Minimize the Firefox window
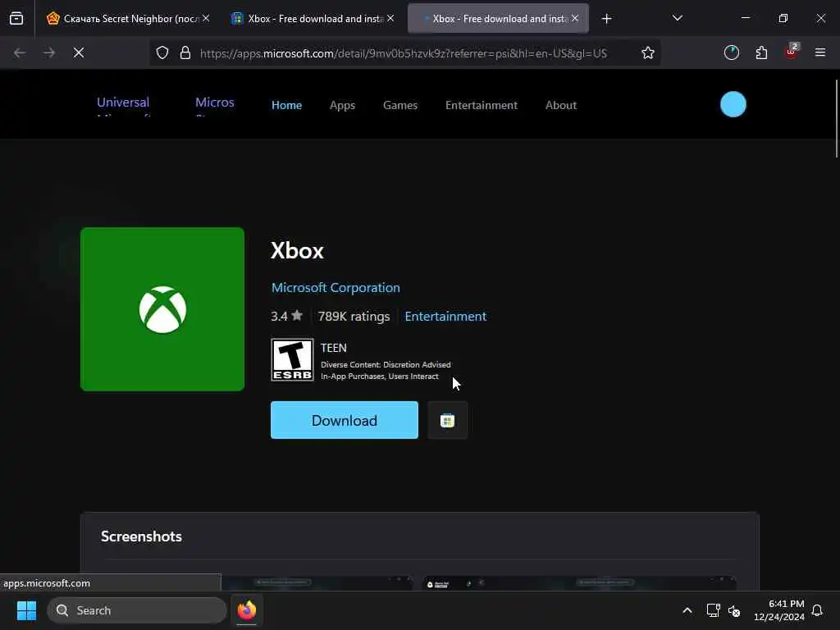Viewport: 840px width, 630px height. pyautogui.click(x=745, y=18)
